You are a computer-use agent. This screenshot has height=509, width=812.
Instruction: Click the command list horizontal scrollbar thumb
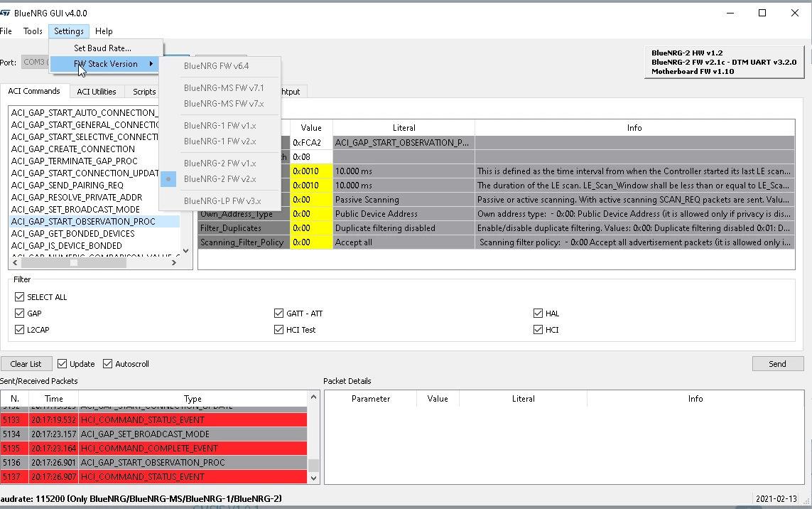pos(74,263)
